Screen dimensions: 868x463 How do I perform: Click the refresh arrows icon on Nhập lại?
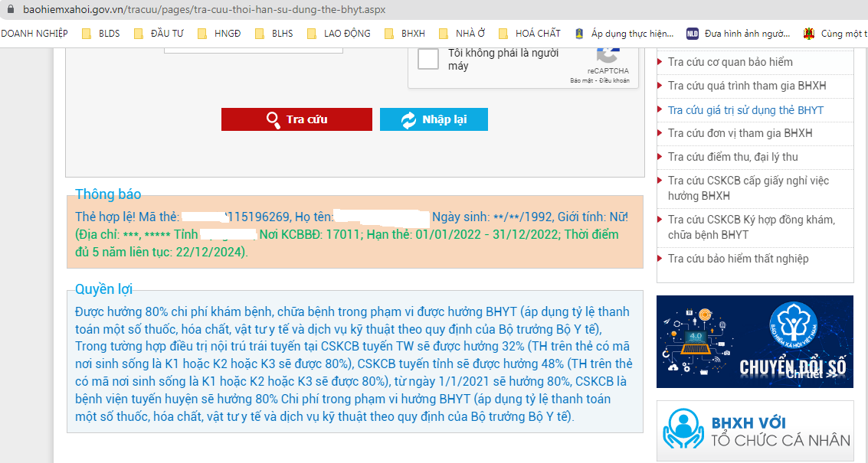pyautogui.click(x=408, y=120)
